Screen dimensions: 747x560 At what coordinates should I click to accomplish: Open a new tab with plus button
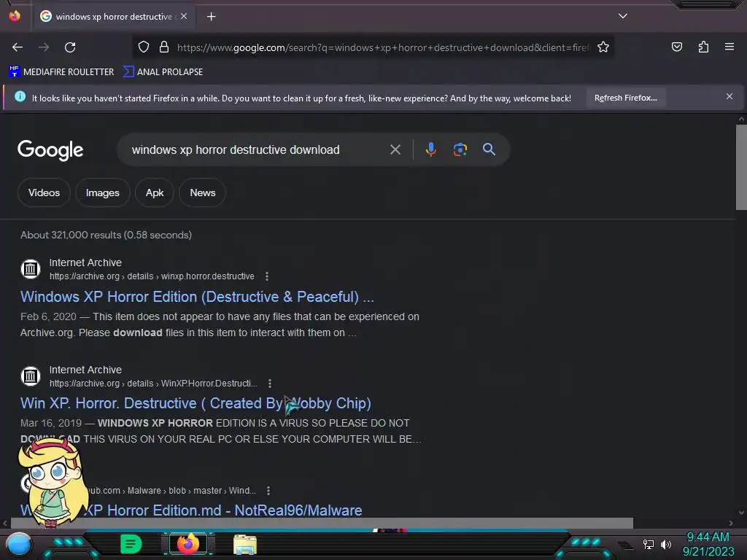tap(211, 17)
